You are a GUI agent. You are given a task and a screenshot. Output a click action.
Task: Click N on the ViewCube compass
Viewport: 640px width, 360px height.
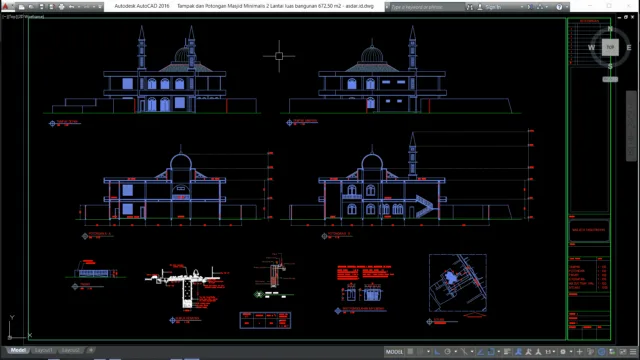[x=610, y=29]
